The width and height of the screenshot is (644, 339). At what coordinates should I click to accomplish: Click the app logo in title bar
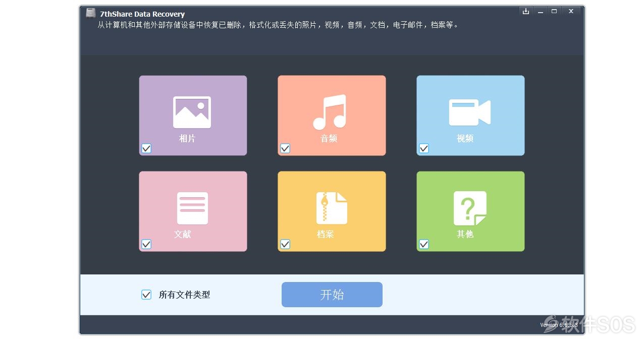[91, 13]
